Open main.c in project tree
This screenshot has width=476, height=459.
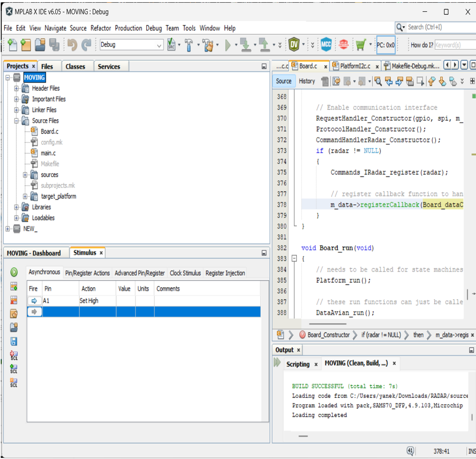48,153
